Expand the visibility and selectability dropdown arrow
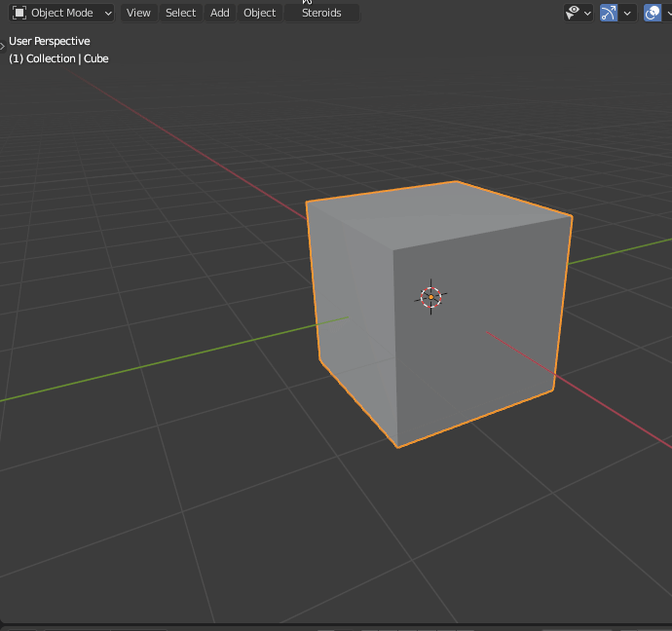 tap(587, 13)
